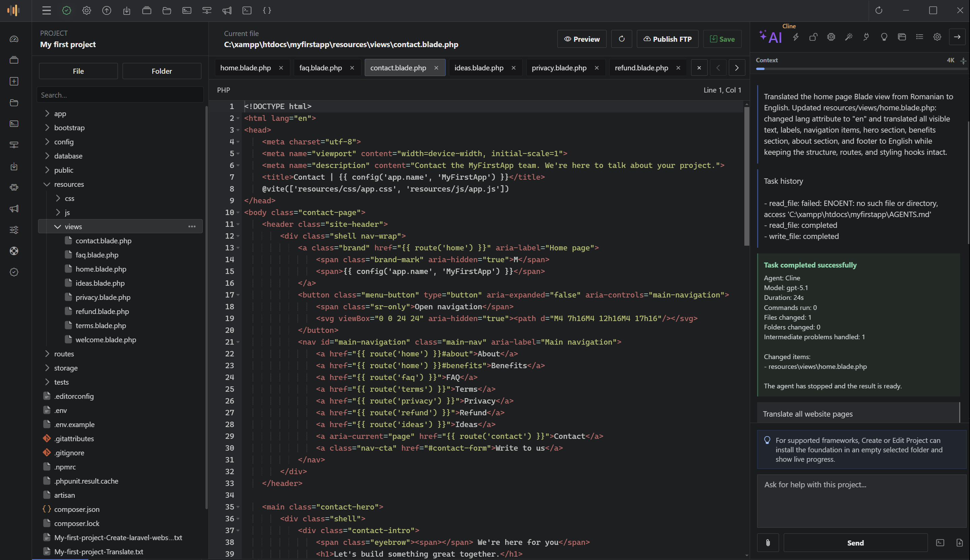This screenshot has height=560, width=970.
Task: Expand the bootstrap folder
Action: coord(47,127)
